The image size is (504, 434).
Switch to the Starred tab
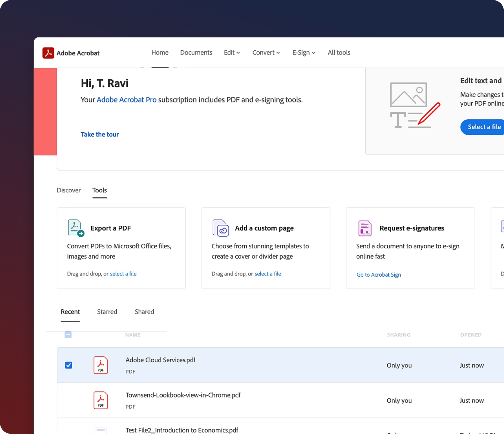tap(107, 312)
